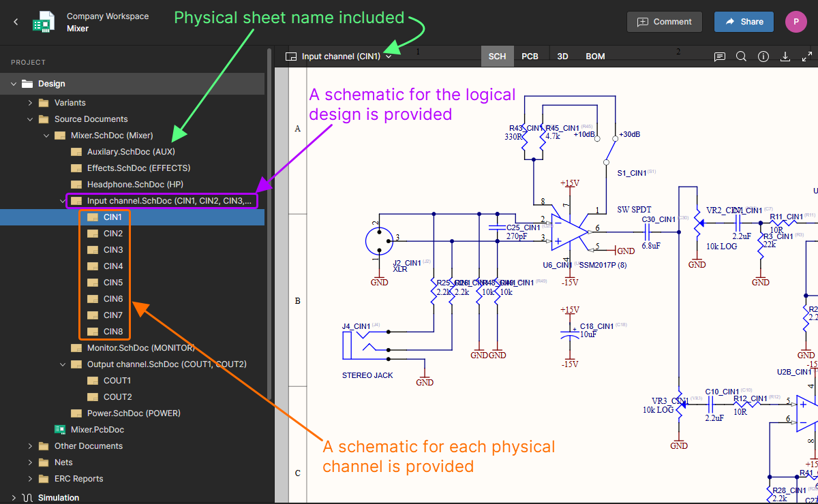Open the document info icon
Image resolution: width=818 pixels, height=504 pixels.
click(x=763, y=57)
